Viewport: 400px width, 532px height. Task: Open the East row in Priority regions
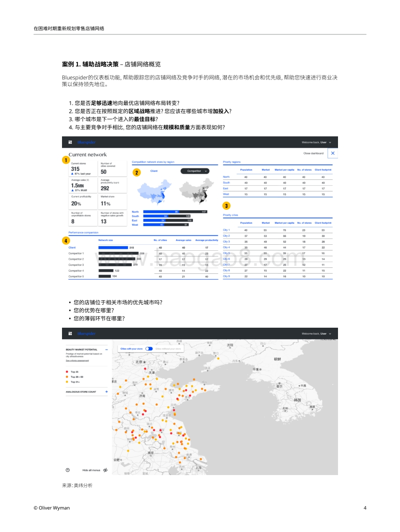[x=277, y=188]
